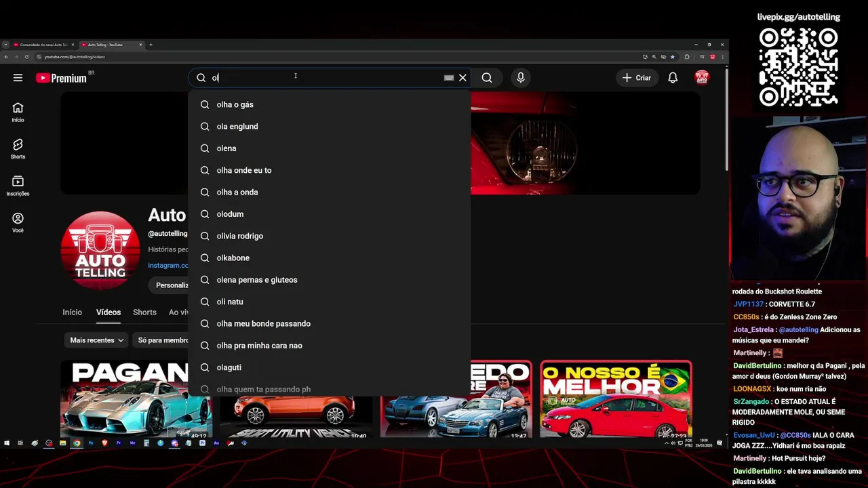Screen dimensions: 868x488
Task: Open the orange SUV video thumbnail
Action: tap(296, 417)
